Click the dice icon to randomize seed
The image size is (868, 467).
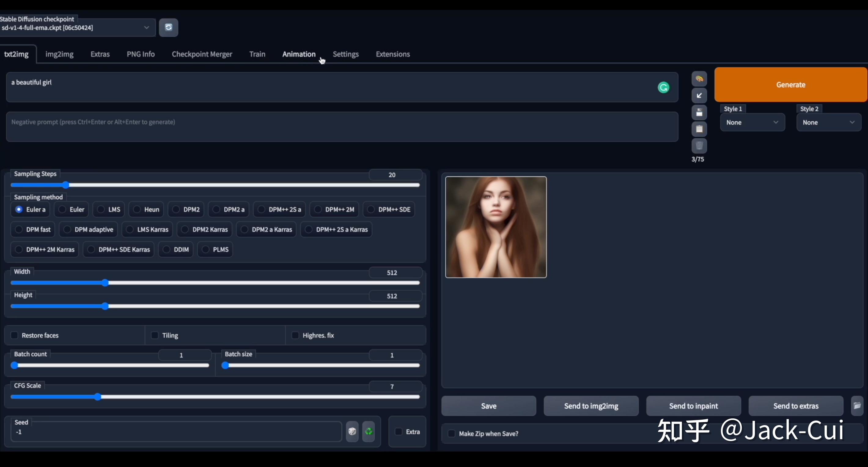click(x=352, y=432)
